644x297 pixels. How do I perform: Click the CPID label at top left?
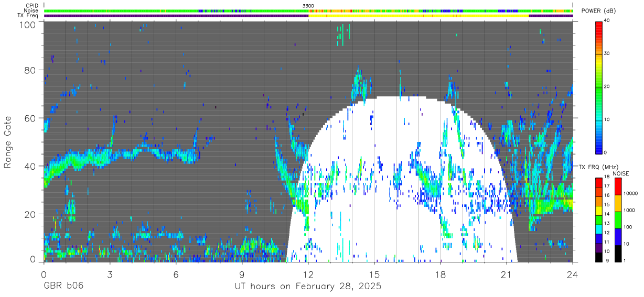tap(31, 5)
